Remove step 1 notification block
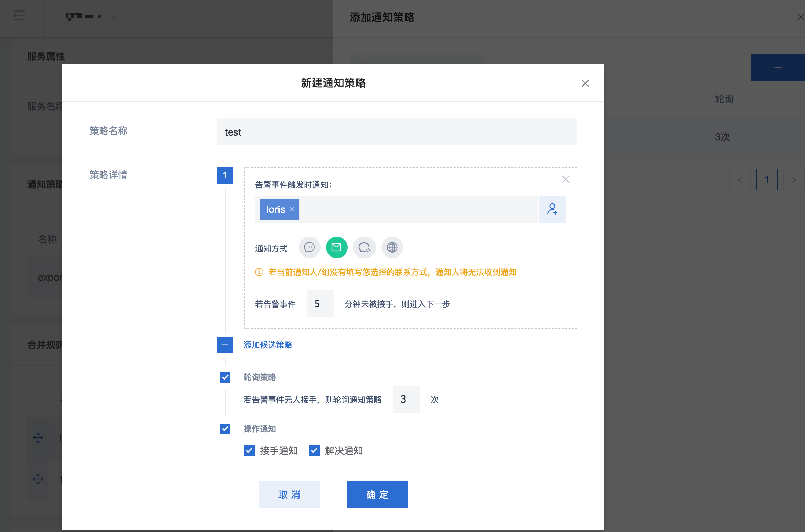 (565, 179)
